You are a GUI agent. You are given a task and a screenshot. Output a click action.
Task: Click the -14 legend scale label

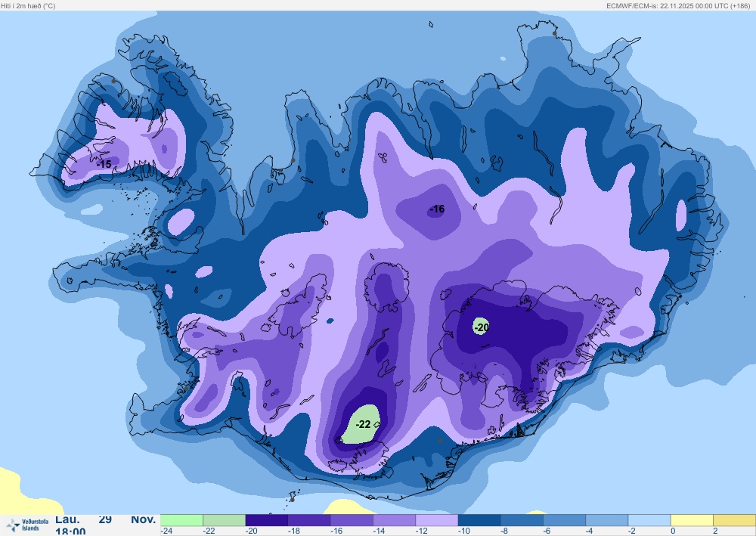coord(379,531)
